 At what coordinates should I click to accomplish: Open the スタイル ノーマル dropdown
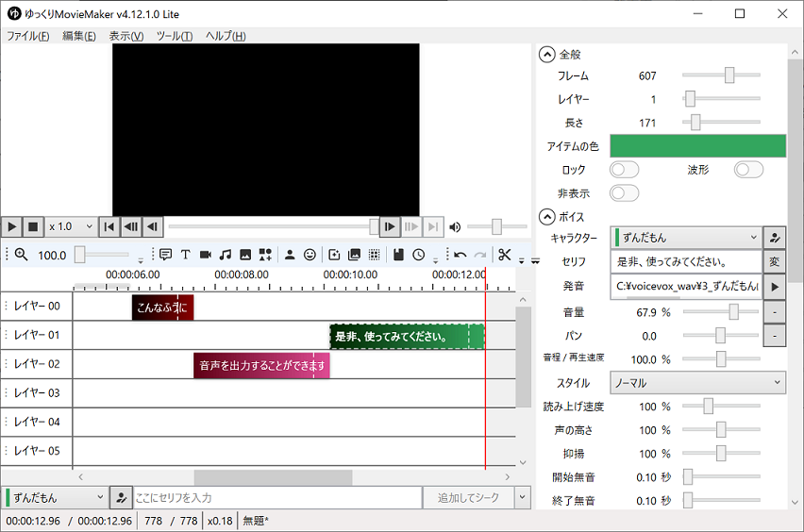pos(698,383)
